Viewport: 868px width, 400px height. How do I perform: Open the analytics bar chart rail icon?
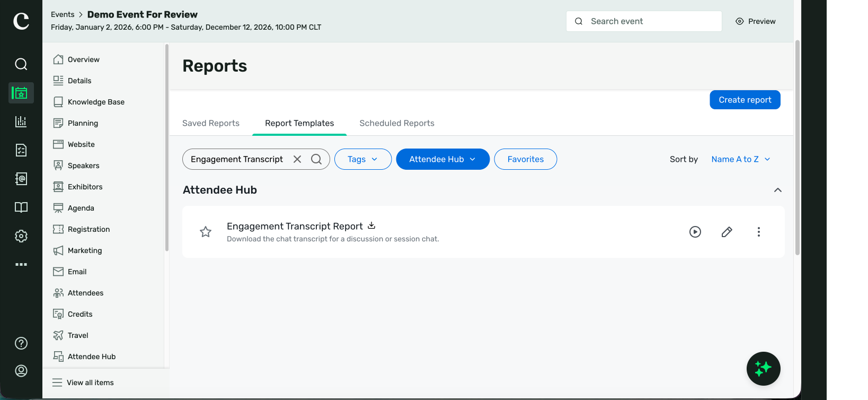(21, 121)
